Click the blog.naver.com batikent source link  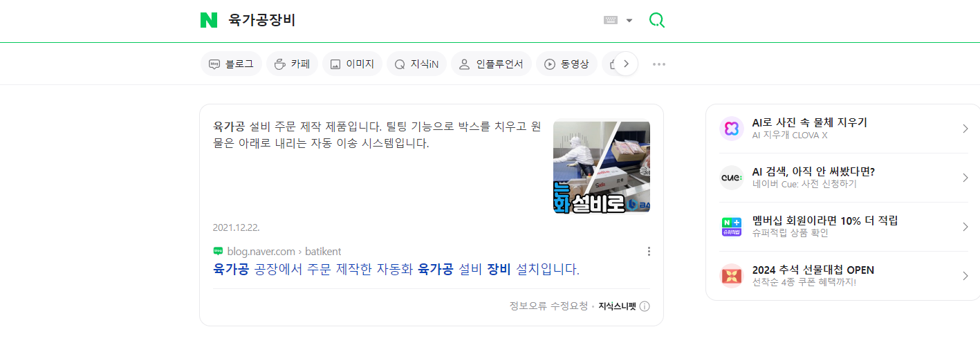coord(277,251)
